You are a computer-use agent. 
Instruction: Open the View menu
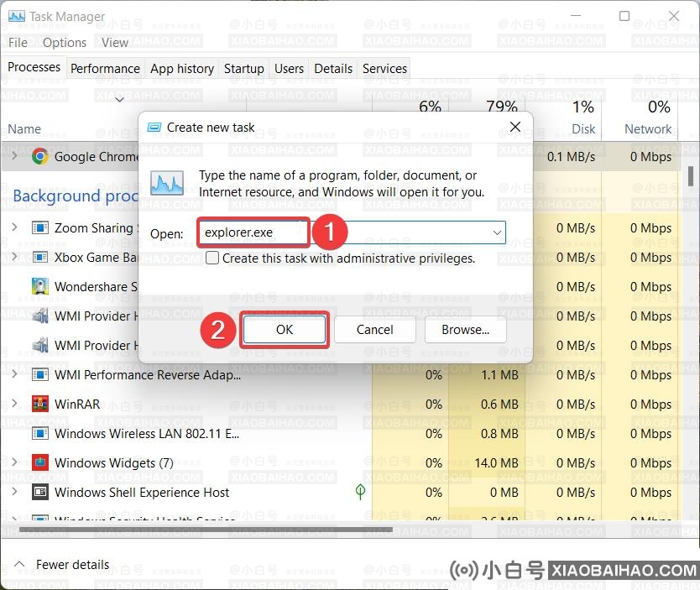click(115, 43)
